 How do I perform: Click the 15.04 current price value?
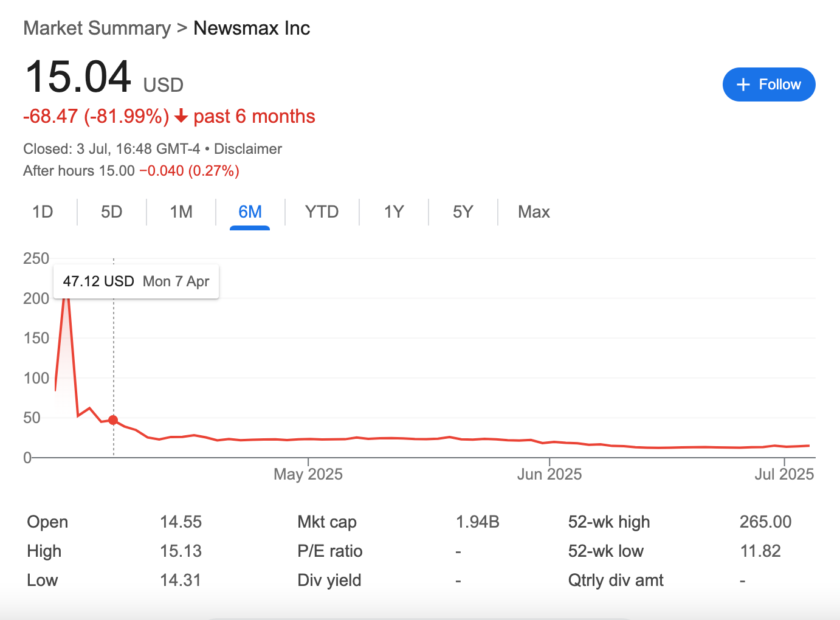[x=78, y=77]
